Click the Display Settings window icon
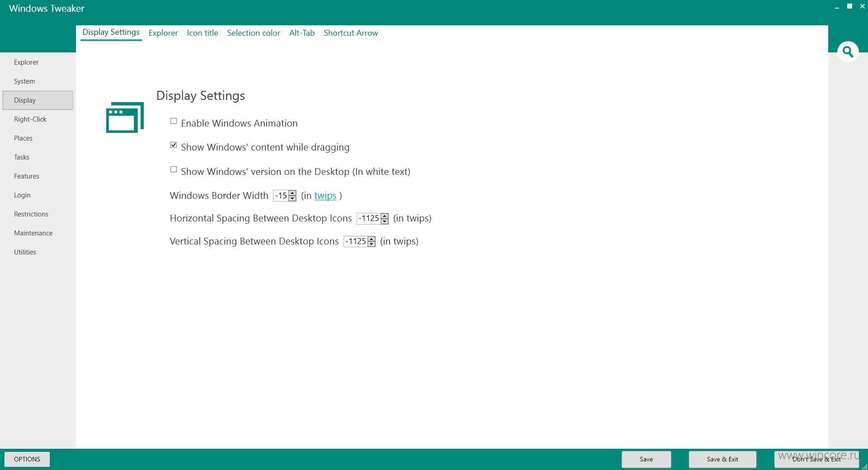Image resolution: width=868 pixels, height=470 pixels. coord(125,117)
